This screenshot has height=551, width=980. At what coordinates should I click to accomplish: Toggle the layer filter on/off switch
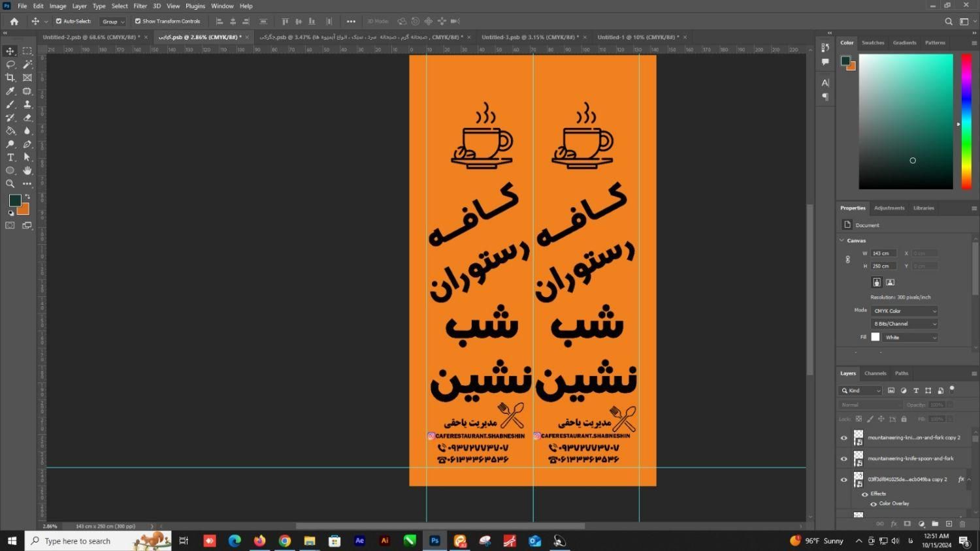click(x=952, y=389)
